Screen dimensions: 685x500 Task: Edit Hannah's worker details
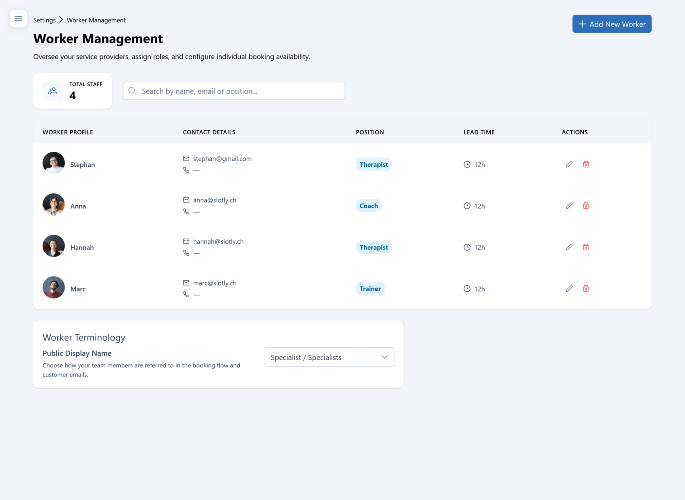tap(569, 247)
